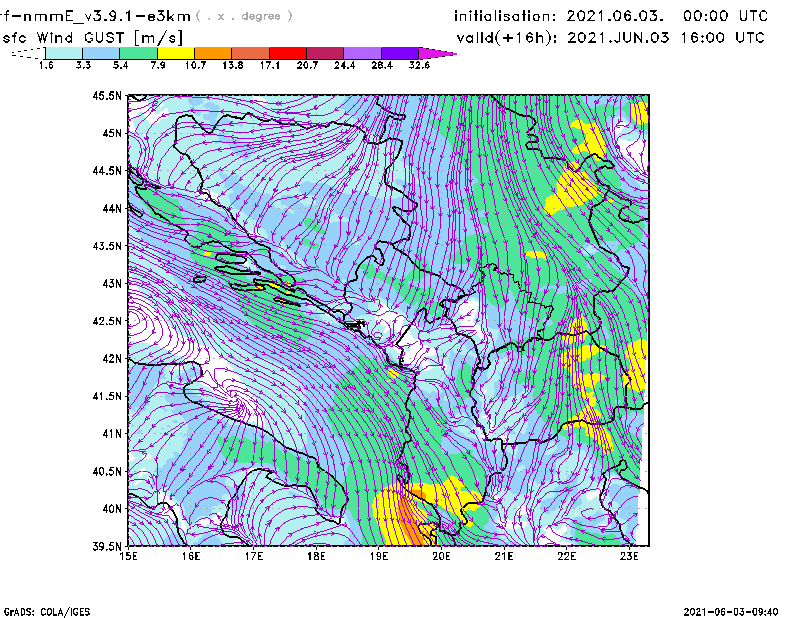
Task: Click the 'GrADS: COLA/IGES' footer text
Action: point(47,612)
